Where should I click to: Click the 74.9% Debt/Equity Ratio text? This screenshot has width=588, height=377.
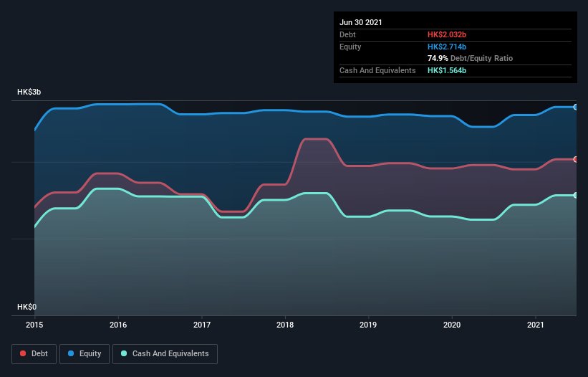click(x=471, y=59)
